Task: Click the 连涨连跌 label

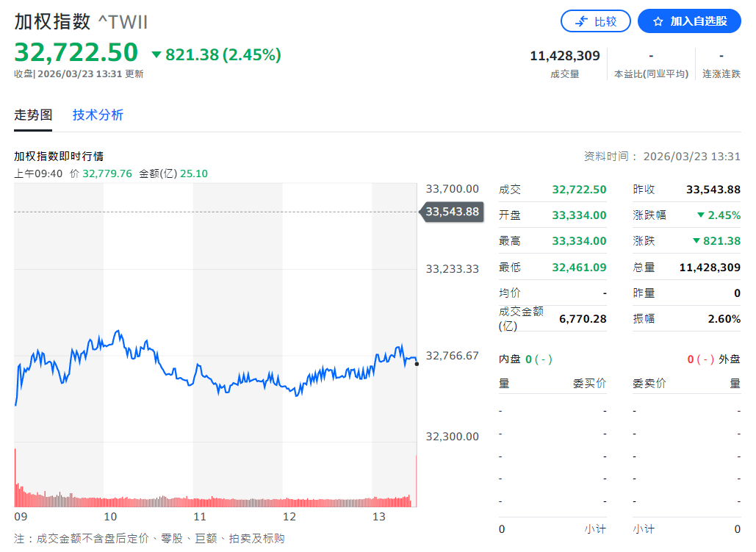Action: [x=721, y=74]
